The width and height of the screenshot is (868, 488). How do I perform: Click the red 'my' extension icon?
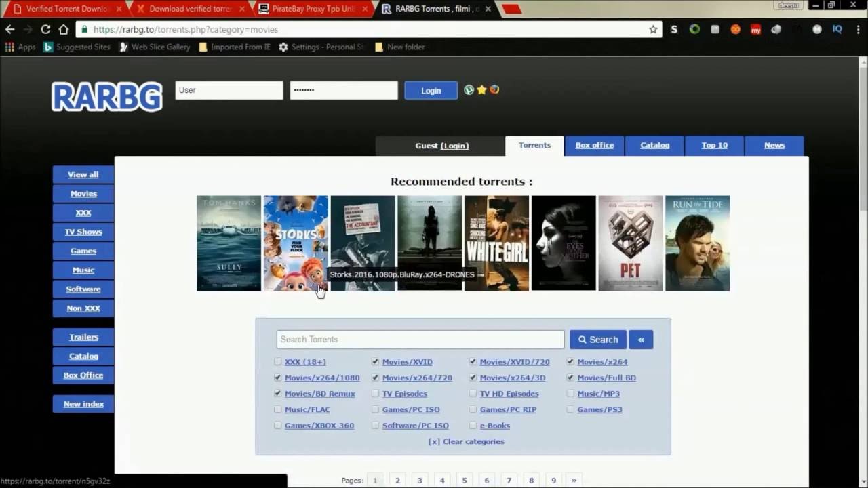point(755,29)
